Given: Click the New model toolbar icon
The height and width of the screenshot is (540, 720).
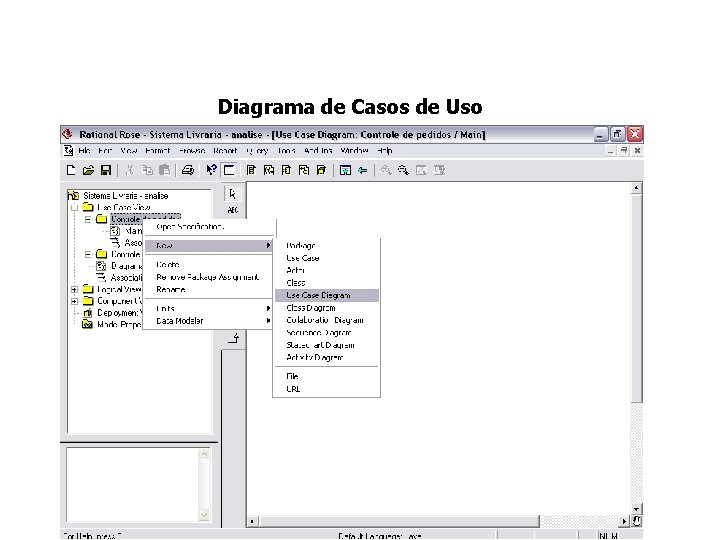Looking at the screenshot, I should pos(71,170).
